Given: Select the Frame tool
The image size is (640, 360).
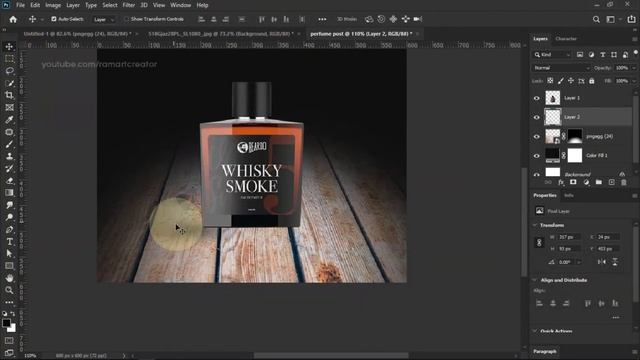Looking at the screenshot, I should [x=9, y=108].
